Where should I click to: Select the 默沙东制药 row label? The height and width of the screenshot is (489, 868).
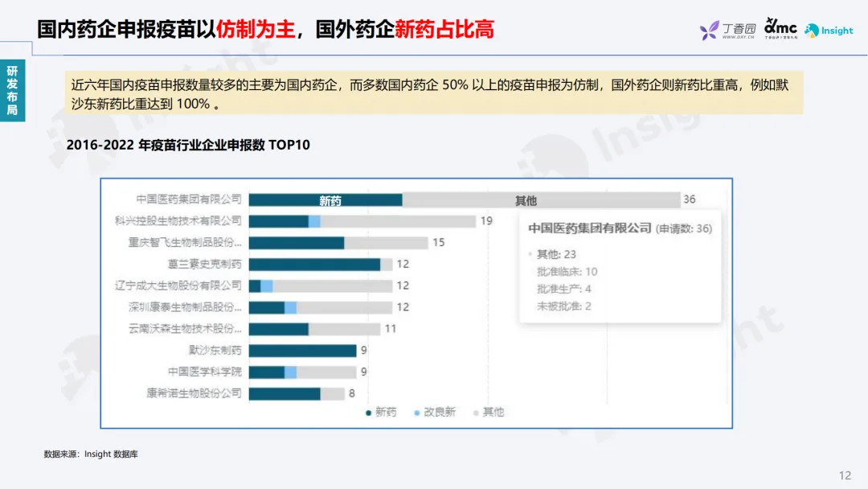215,350
